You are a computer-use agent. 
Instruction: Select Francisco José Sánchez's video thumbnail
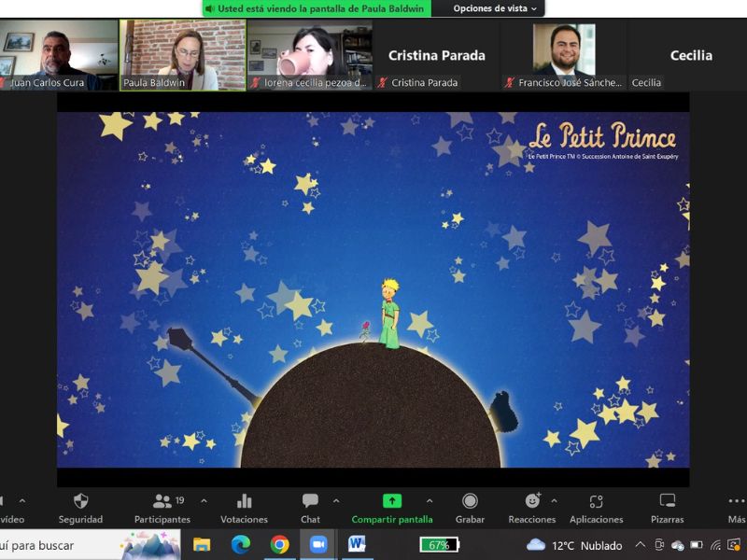(564, 55)
